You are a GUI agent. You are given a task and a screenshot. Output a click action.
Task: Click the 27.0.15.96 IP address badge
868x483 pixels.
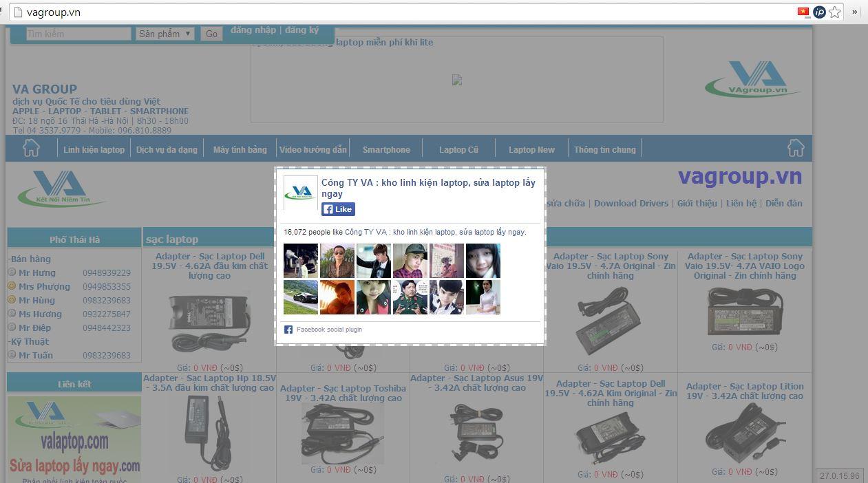pos(840,475)
